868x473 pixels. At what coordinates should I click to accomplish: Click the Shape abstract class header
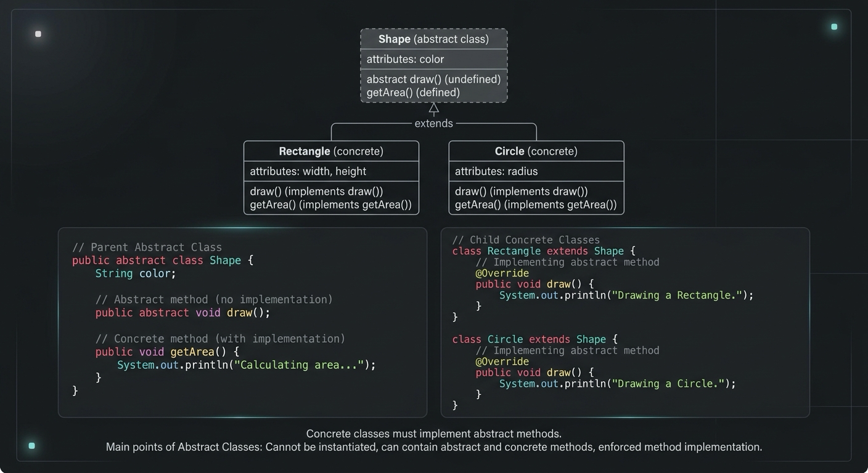click(433, 39)
